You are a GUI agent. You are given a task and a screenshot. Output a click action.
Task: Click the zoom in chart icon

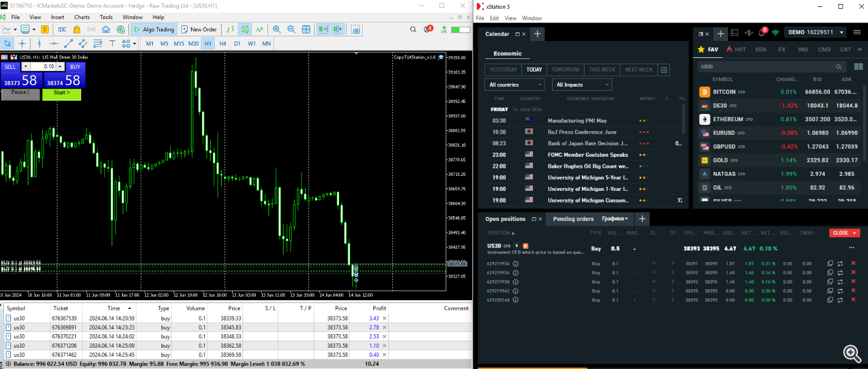click(277, 29)
